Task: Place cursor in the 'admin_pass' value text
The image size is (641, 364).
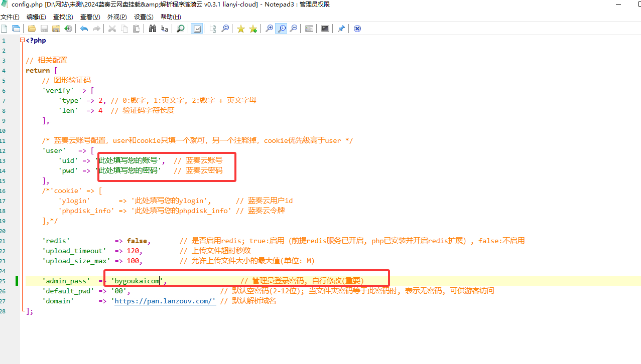Action: 137,281
